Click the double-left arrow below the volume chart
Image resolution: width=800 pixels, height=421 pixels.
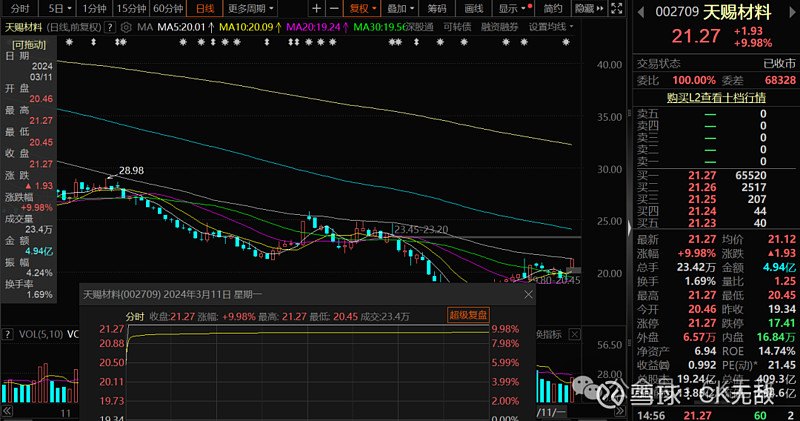click(x=7, y=411)
